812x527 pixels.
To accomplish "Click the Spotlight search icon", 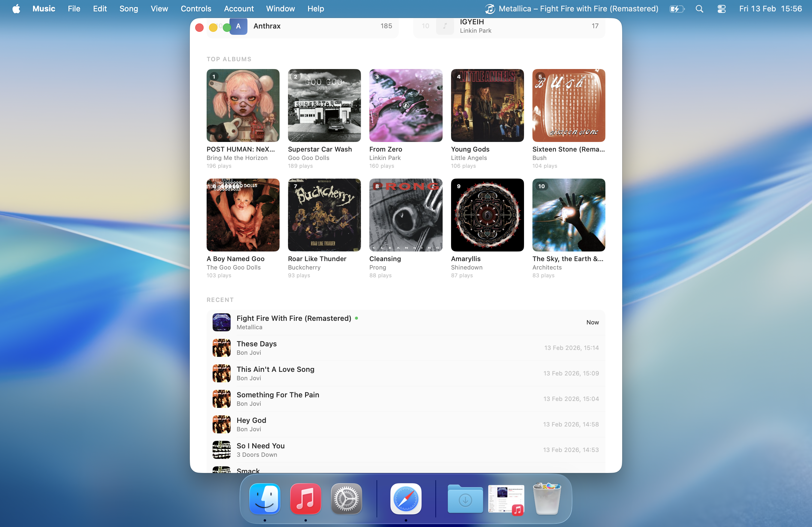I will [699, 8].
